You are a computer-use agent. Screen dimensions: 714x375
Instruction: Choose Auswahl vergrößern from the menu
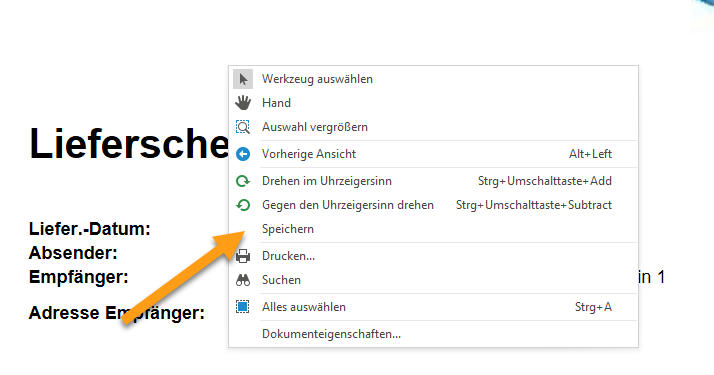433,127
